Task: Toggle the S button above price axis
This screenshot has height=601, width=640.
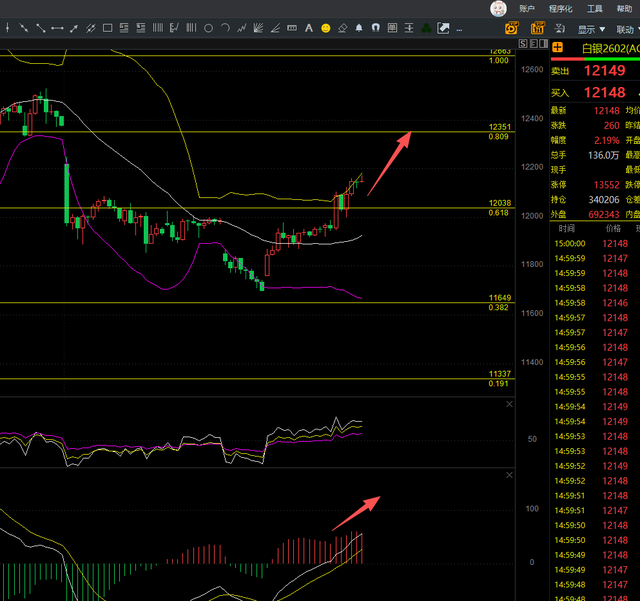Action: click(x=522, y=44)
